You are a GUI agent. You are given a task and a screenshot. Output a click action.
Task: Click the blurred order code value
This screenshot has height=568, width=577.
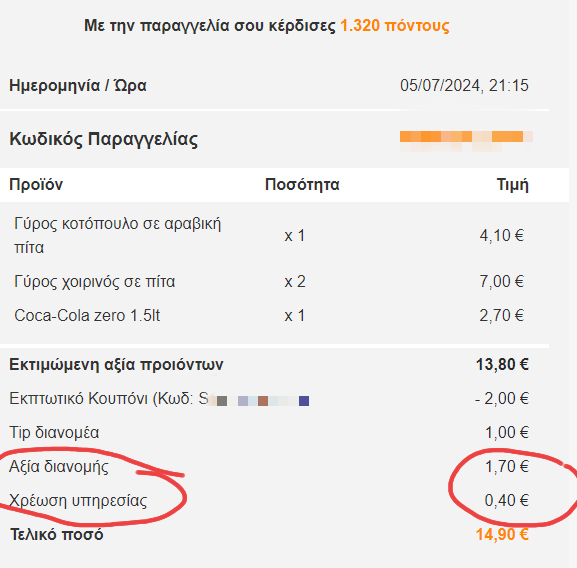pos(466,141)
